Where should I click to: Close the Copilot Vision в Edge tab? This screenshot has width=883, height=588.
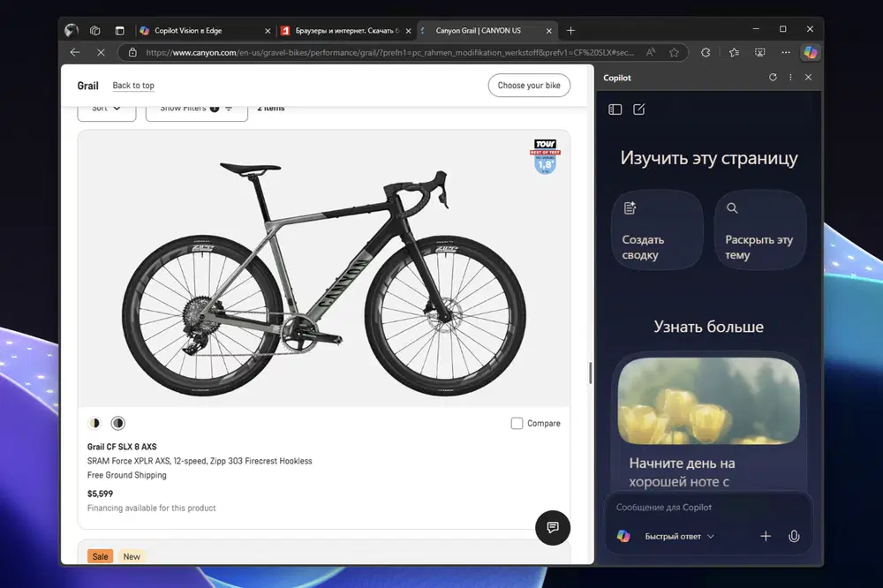click(268, 31)
